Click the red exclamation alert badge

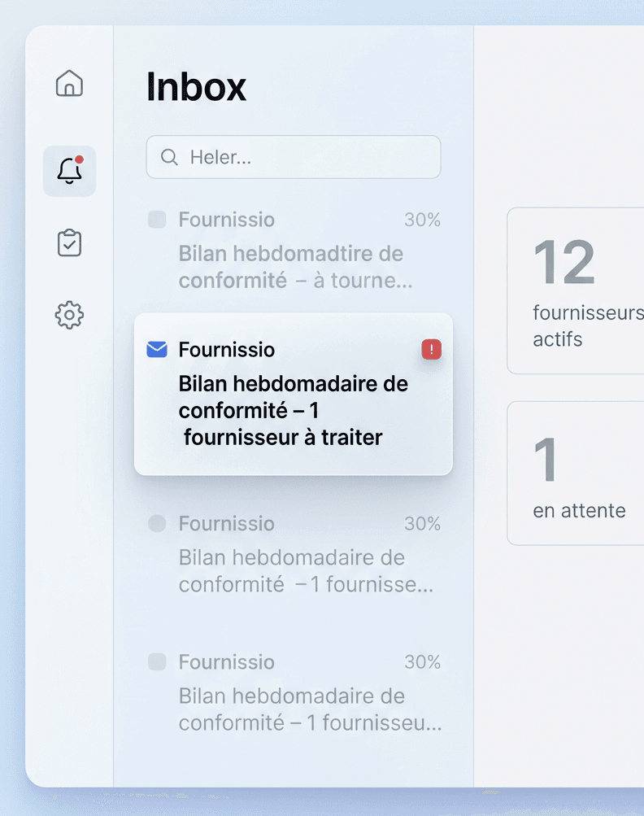point(431,349)
